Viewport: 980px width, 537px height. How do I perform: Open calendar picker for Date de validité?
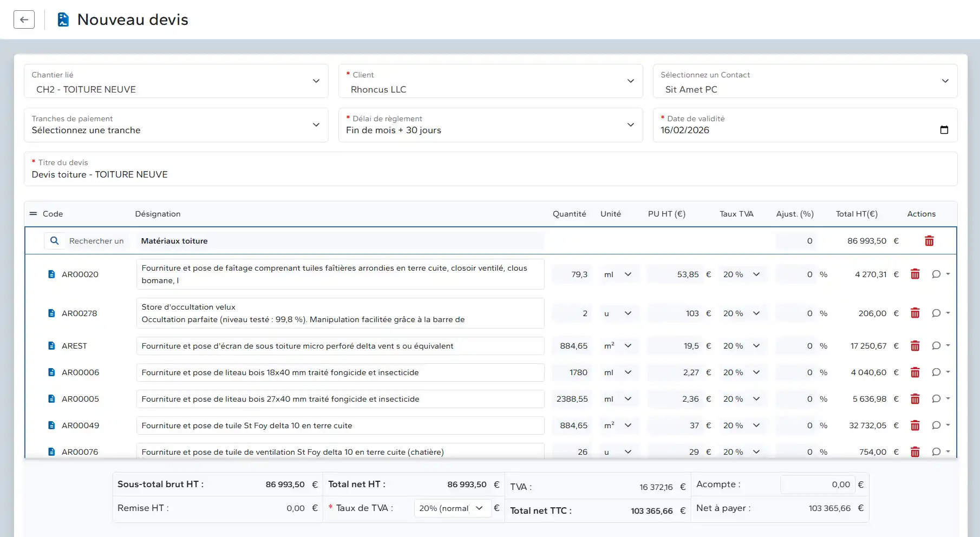(944, 130)
